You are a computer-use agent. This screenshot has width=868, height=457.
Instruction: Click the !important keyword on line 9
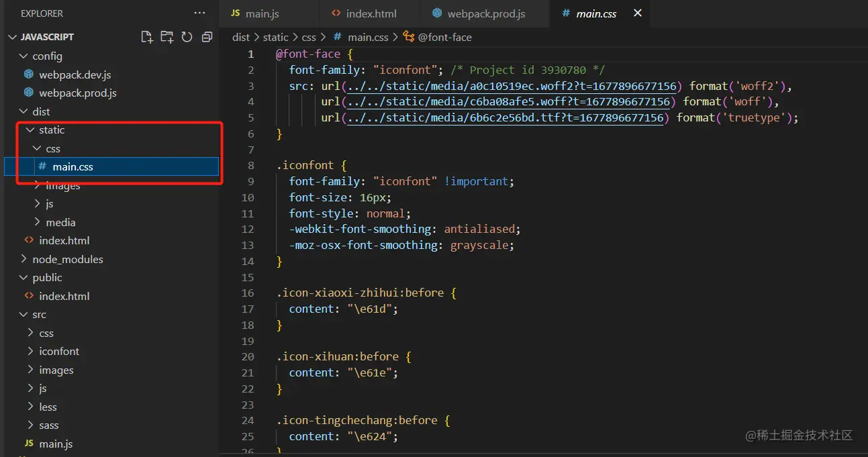pyautogui.click(x=476, y=181)
